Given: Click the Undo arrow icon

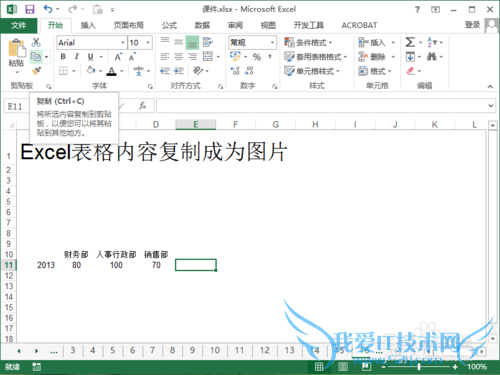Looking at the screenshot, I should pyautogui.click(x=48, y=9).
